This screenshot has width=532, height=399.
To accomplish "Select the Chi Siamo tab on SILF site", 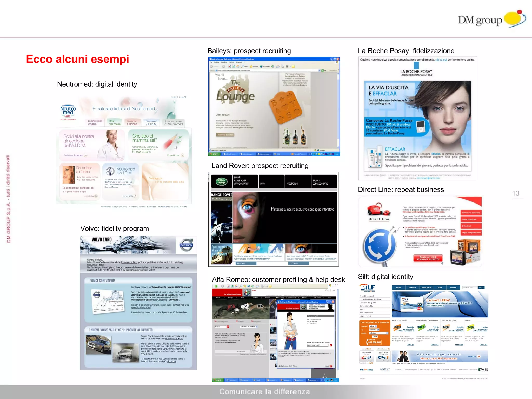I will [x=412, y=287].
